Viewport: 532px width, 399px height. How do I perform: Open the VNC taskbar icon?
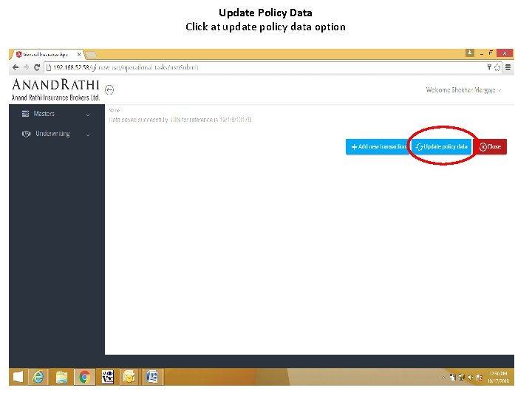[x=108, y=377]
